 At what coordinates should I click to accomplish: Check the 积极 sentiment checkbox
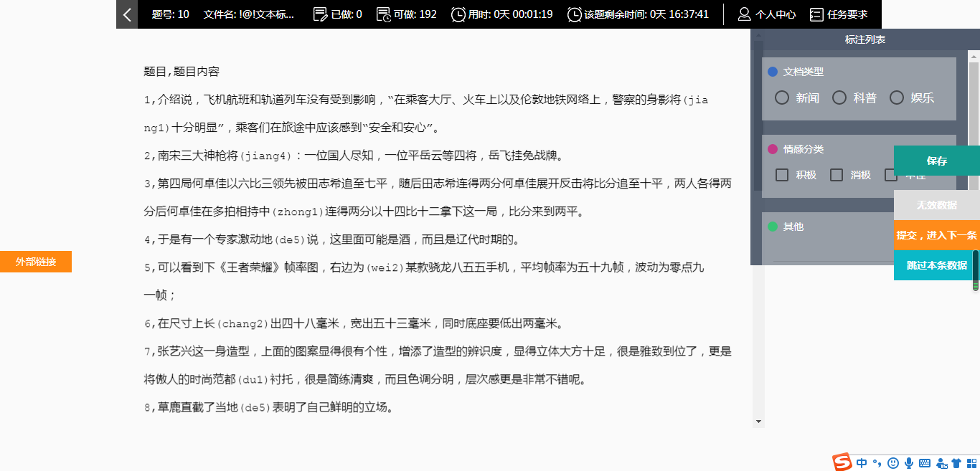point(782,175)
